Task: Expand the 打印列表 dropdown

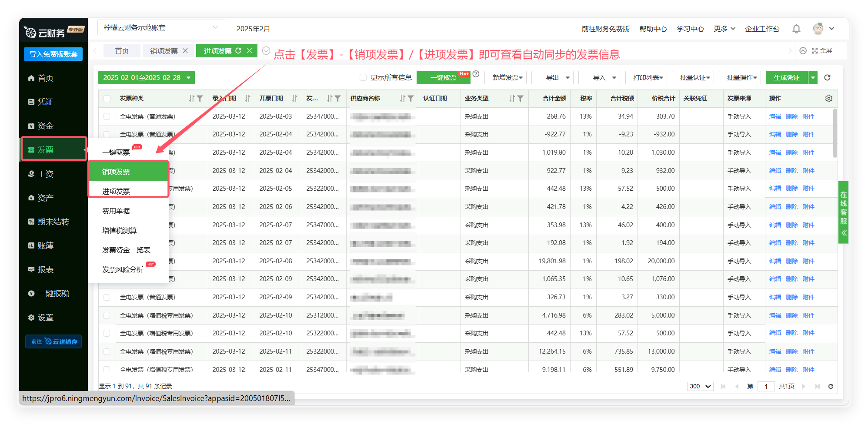Action: coord(646,77)
